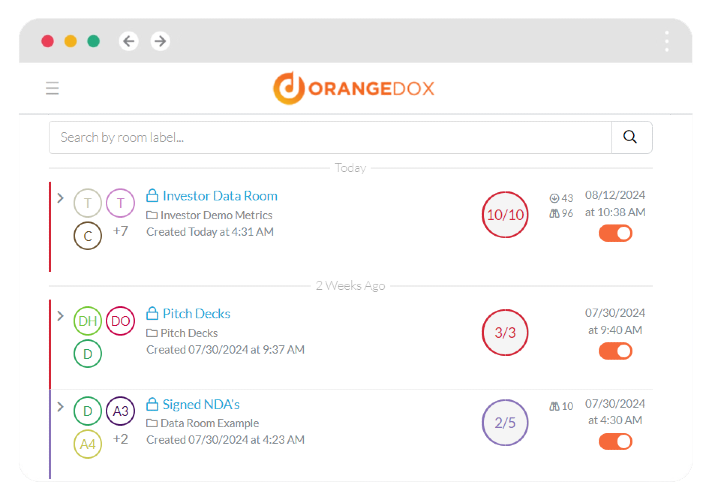Click the green maximize window dot
Viewport: 712px width, 500px height.
point(94,41)
